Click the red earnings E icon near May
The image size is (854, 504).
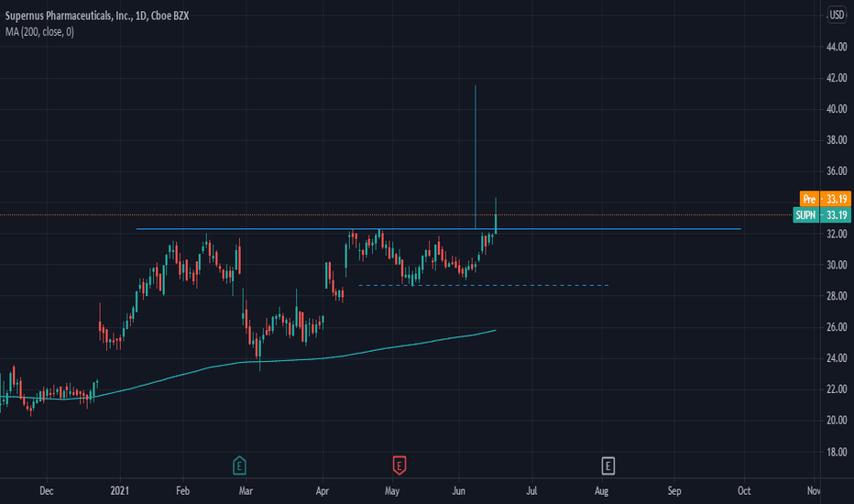click(x=400, y=466)
